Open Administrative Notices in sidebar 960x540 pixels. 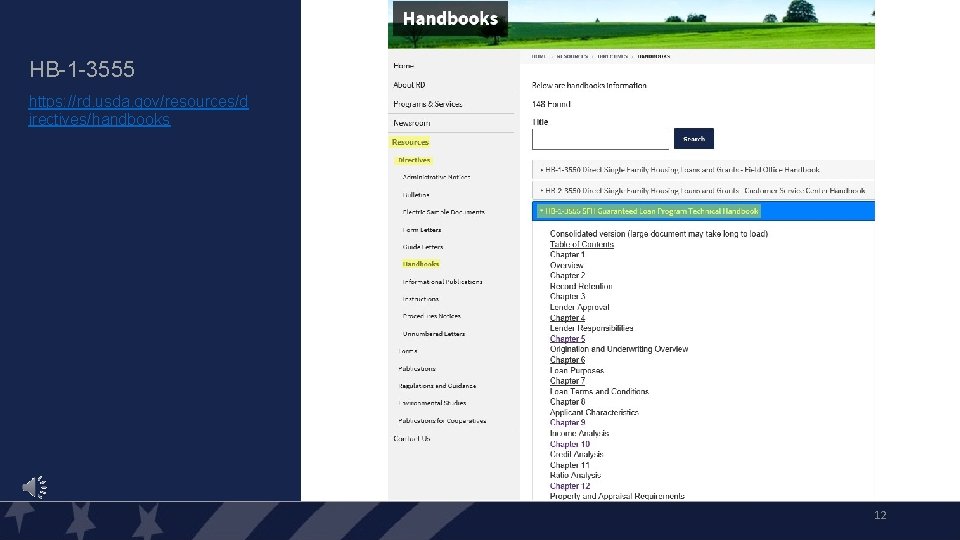[x=436, y=177]
